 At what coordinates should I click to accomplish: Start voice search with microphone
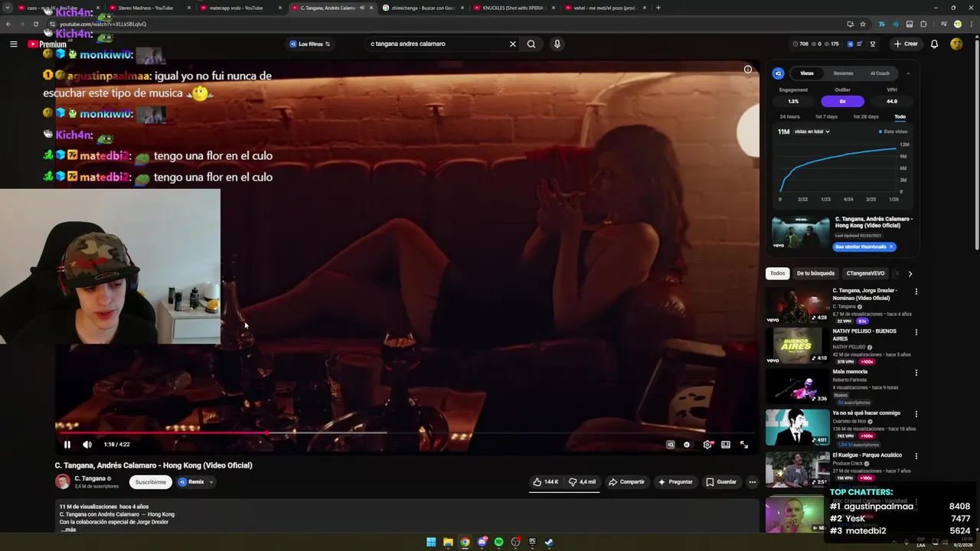(557, 44)
